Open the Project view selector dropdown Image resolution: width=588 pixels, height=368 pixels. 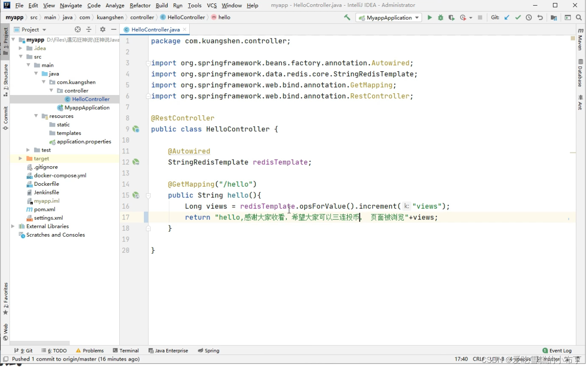(30, 29)
